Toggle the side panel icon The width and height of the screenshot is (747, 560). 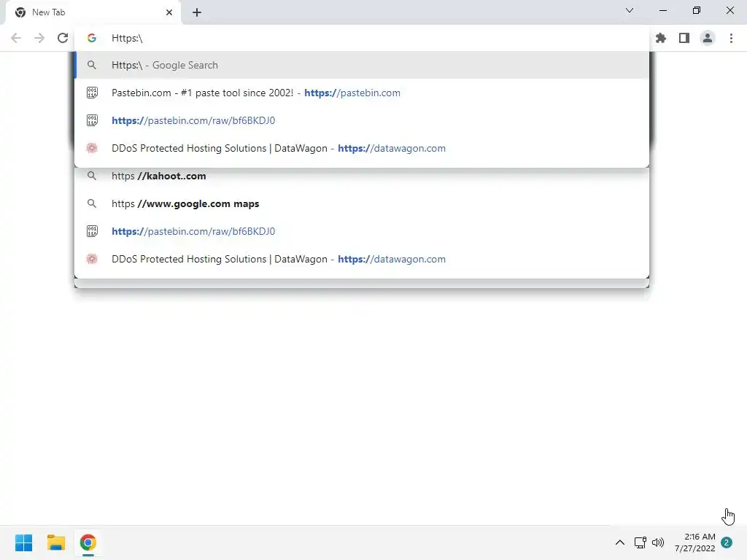(x=684, y=38)
